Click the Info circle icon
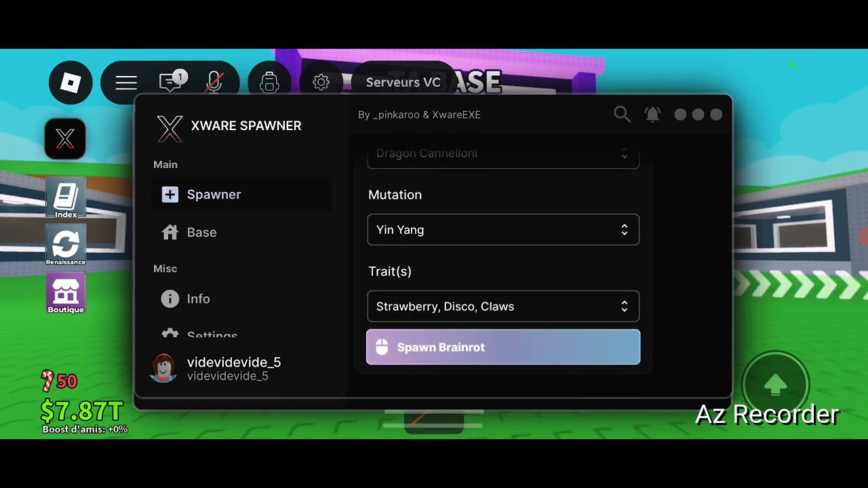Viewport: 868px width, 488px height. (x=170, y=299)
